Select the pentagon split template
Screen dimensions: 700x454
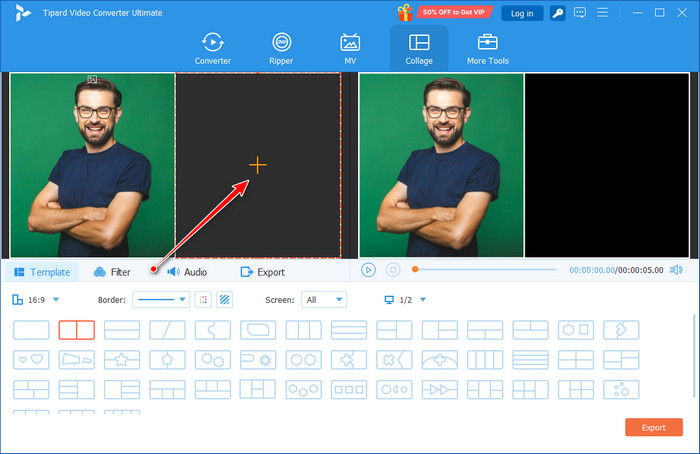click(x=167, y=359)
